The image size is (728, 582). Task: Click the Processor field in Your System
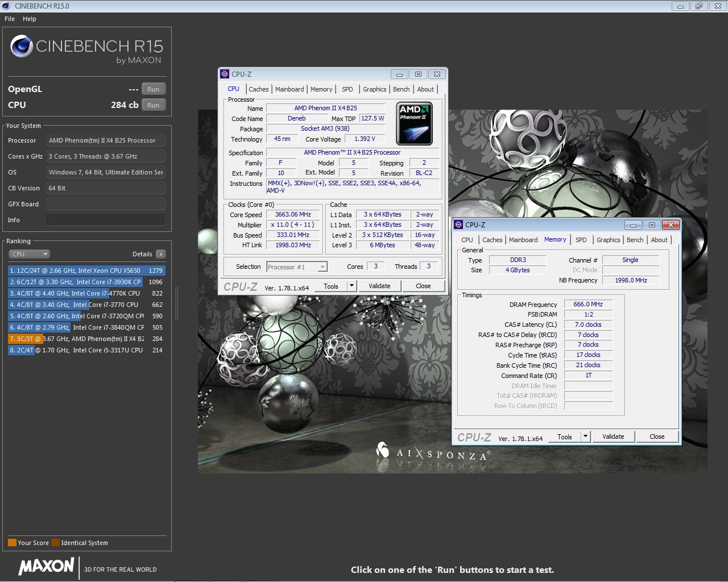(106, 140)
